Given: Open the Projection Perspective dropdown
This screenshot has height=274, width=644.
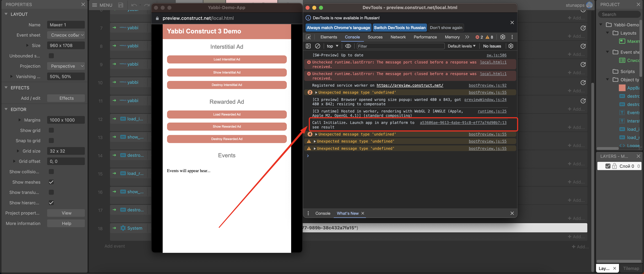Looking at the screenshot, I should pyautogui.click(x=66, y=66).
